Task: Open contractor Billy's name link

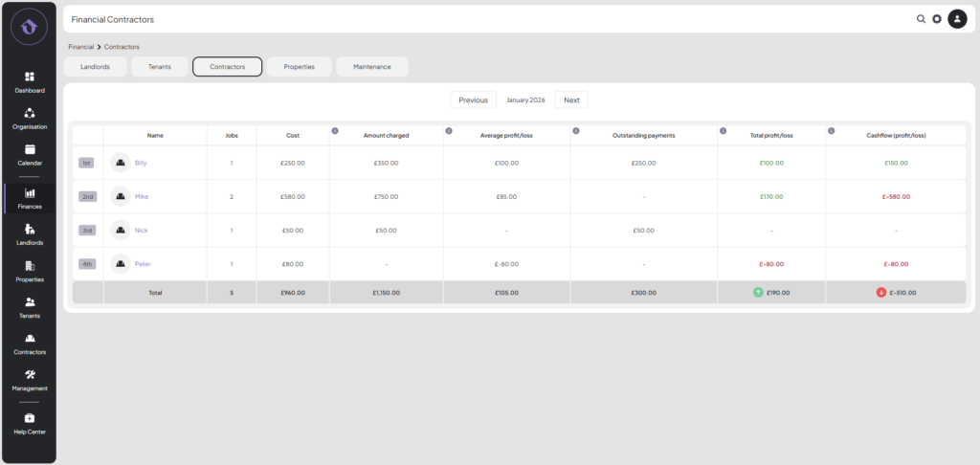Action: click(141, 163)
